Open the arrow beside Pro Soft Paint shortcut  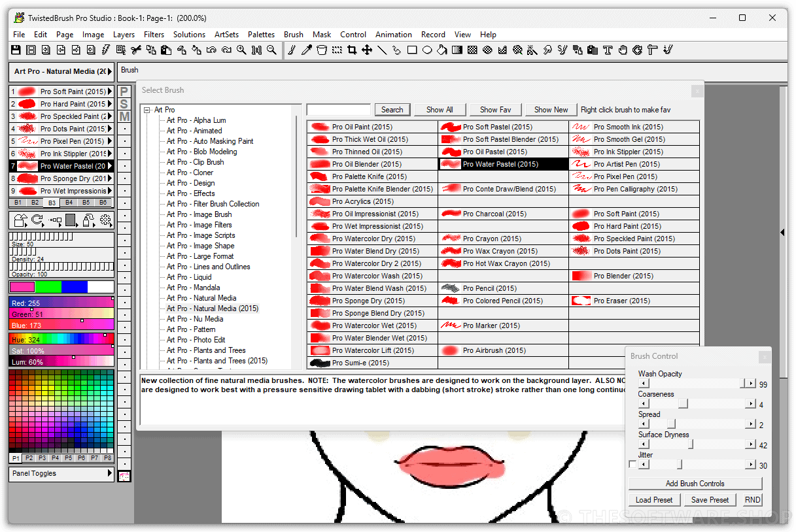click(x=110, y=91)
